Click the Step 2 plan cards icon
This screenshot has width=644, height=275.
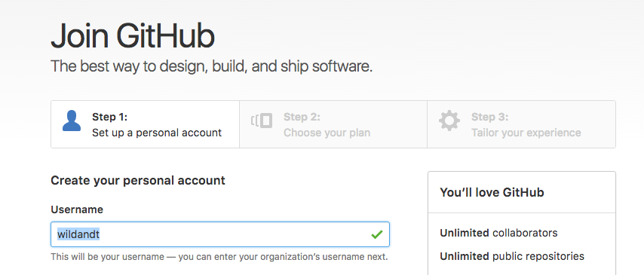point(262,121)
